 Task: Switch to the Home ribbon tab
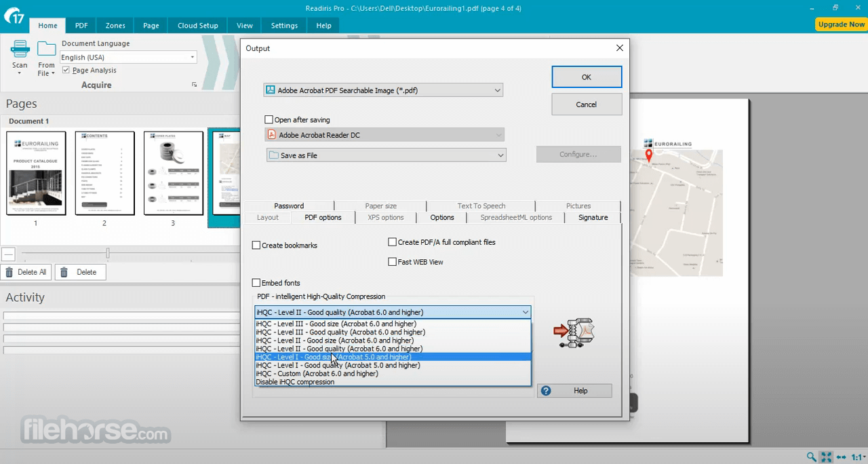[47, 26]
